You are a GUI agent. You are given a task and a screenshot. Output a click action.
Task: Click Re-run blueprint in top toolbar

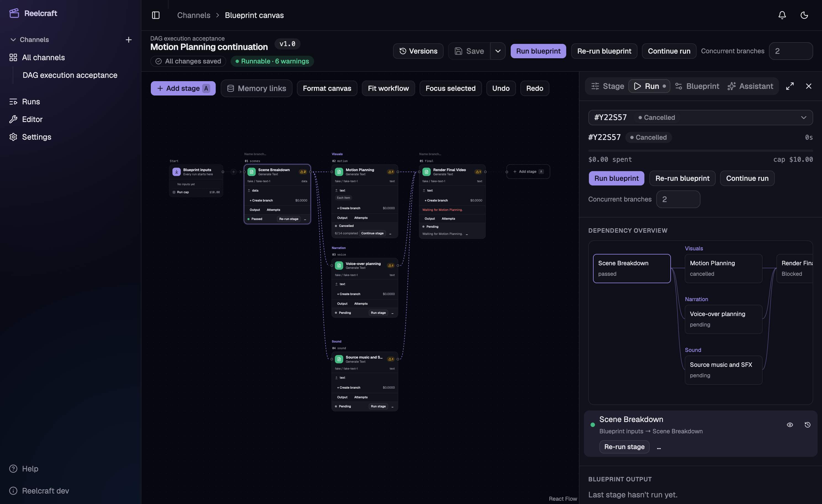pyautogui.click(x=604, y=51)
